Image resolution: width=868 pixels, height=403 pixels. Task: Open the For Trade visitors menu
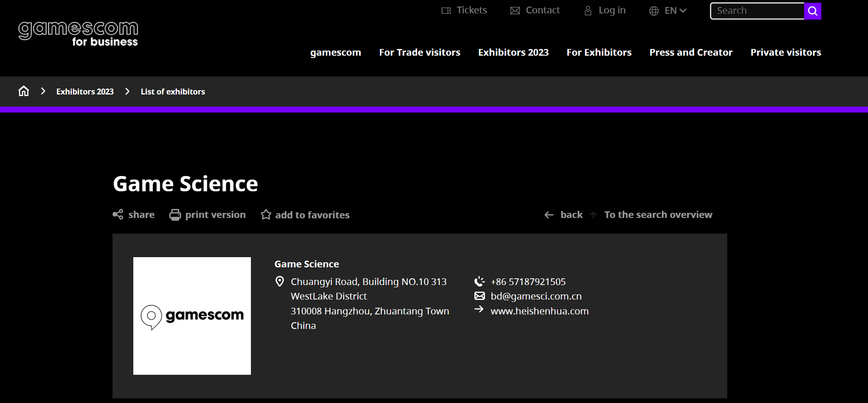click(x=419, y=52)
